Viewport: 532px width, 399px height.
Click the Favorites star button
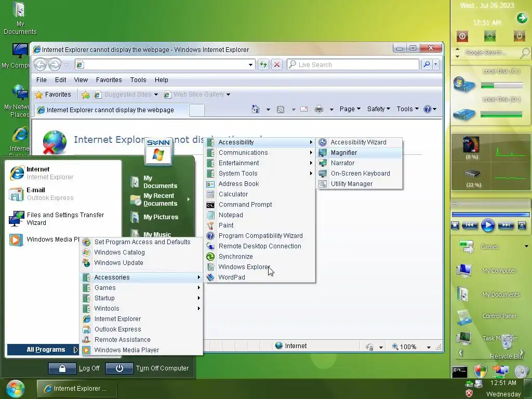pos(54,95)
